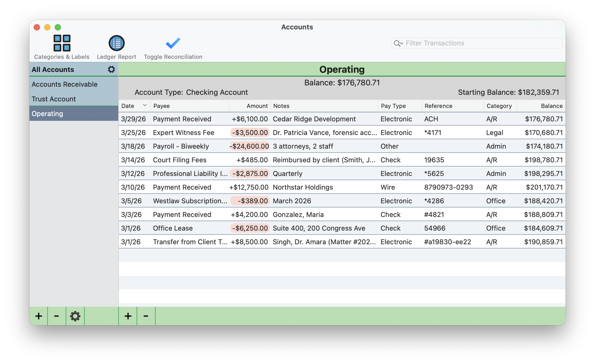Sort transactions by the Payee column header

pyautogui.click(x=162, y=106)
